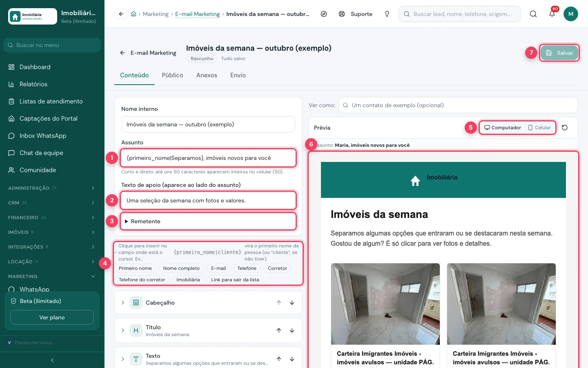Image resolution: width=588 pixels, height=368 pixels.
Task: Switch to the Público tab
Action: [x=172, y=75]
